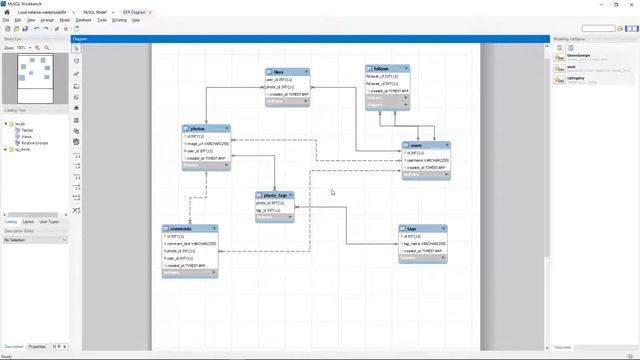Select the new view tool
Image resolution: width=640 pixels, height=360 pixels.
[76, 131]
